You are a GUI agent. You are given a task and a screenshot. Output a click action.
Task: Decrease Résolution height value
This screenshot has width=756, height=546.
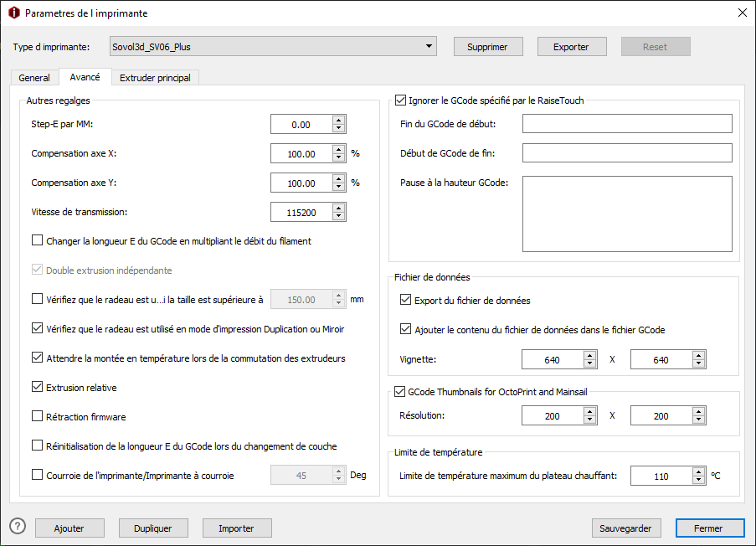[x=698, y=420]
